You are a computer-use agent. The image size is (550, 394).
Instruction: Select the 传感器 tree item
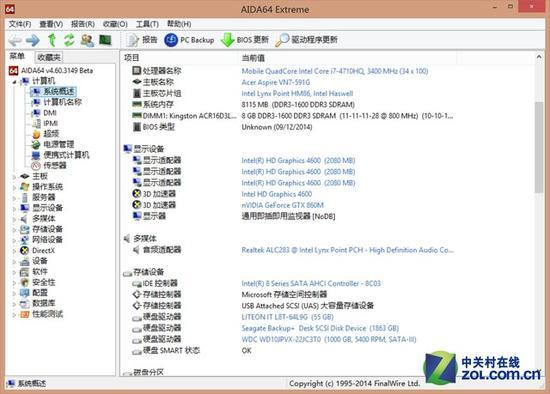(54, 165)
